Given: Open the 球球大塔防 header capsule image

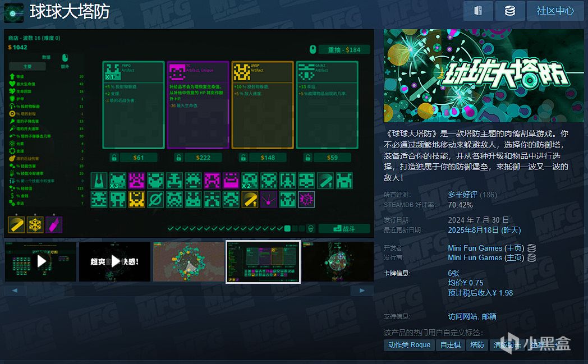Looking at the screenshot, I should [484, 76].
